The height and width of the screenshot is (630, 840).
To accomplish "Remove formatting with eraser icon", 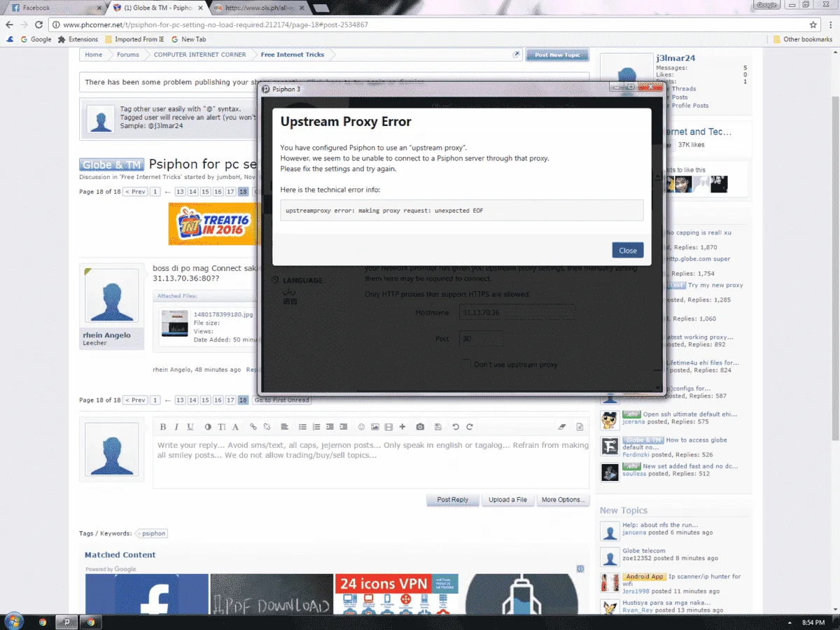I will click(562, 427).
